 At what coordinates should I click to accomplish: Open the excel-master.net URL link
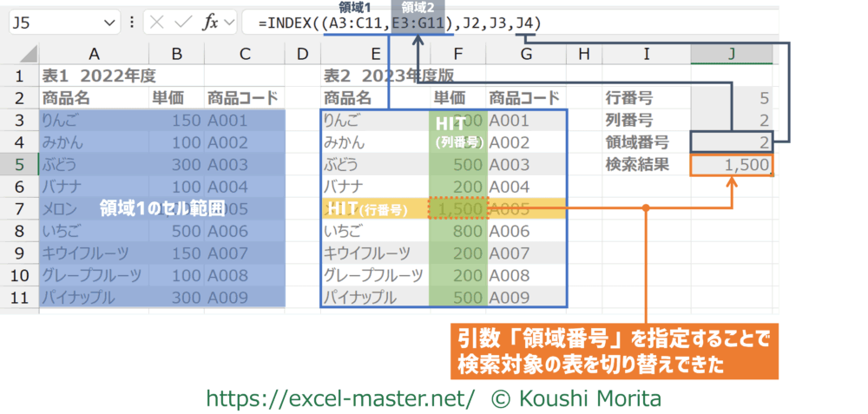click(x=339, y=397)
